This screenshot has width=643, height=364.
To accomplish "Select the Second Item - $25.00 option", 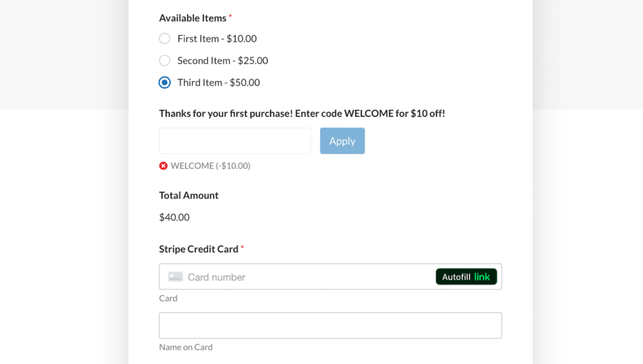I will (x=164, y=60).
